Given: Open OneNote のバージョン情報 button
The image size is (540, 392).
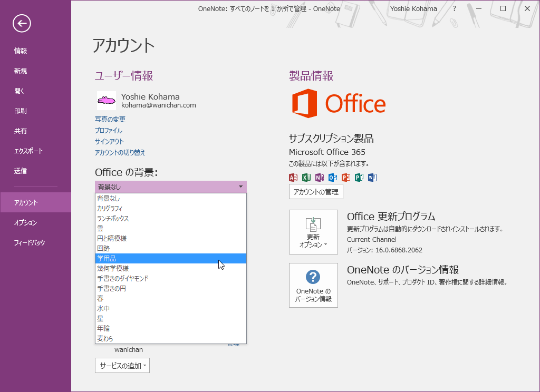Looking at the screenshot, I should 313,286.
